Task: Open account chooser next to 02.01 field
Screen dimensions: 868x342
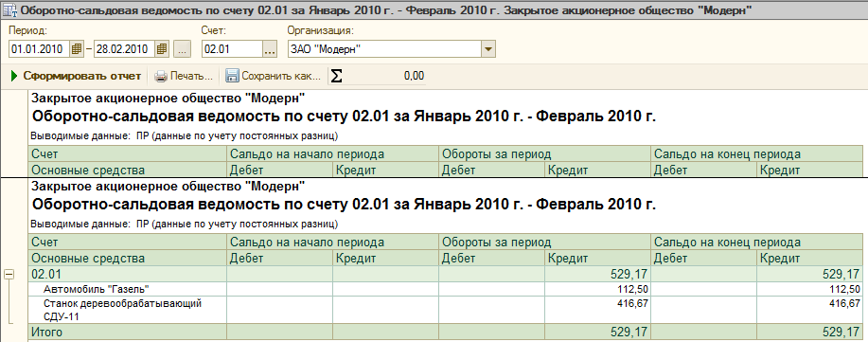Action: pyautogui.click(x=269, y=48)
